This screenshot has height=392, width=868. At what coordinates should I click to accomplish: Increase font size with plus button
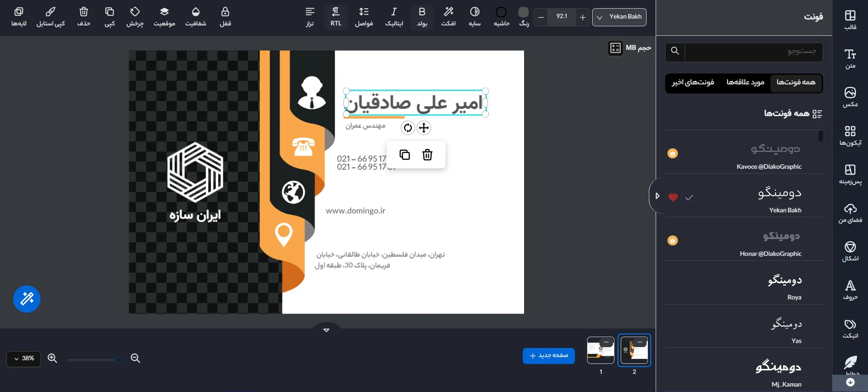pyautogui.click(x=583, y=17)
